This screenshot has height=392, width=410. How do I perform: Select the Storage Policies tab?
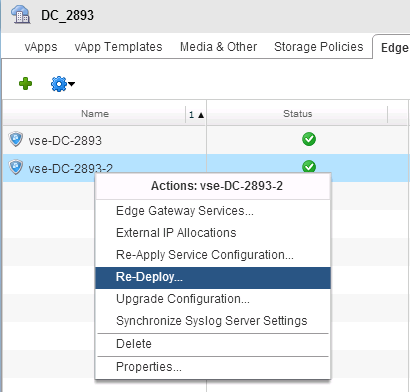pyautogui.click(x=318, y=47)
